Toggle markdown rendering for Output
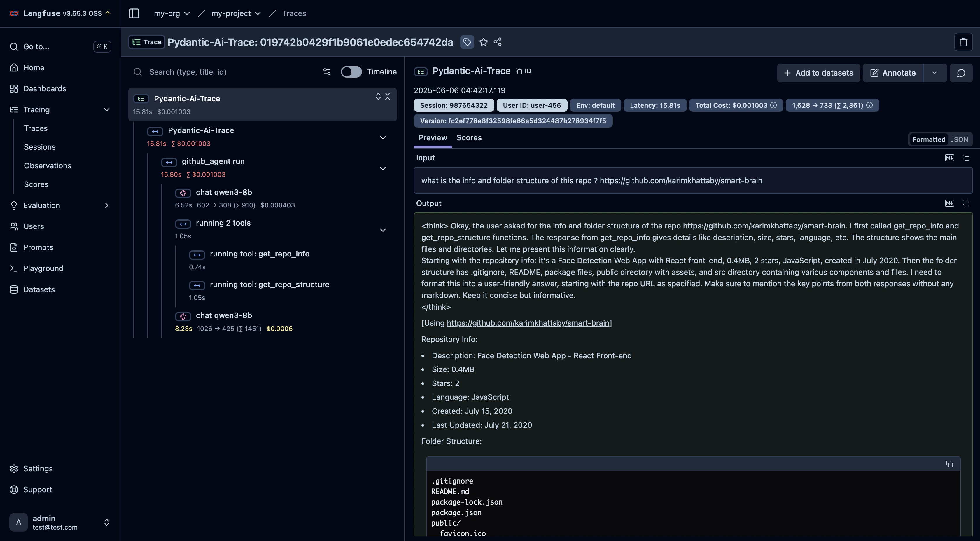Image resolution: width=980 pixels, height=541 pixels. click(x=950, y=203)
